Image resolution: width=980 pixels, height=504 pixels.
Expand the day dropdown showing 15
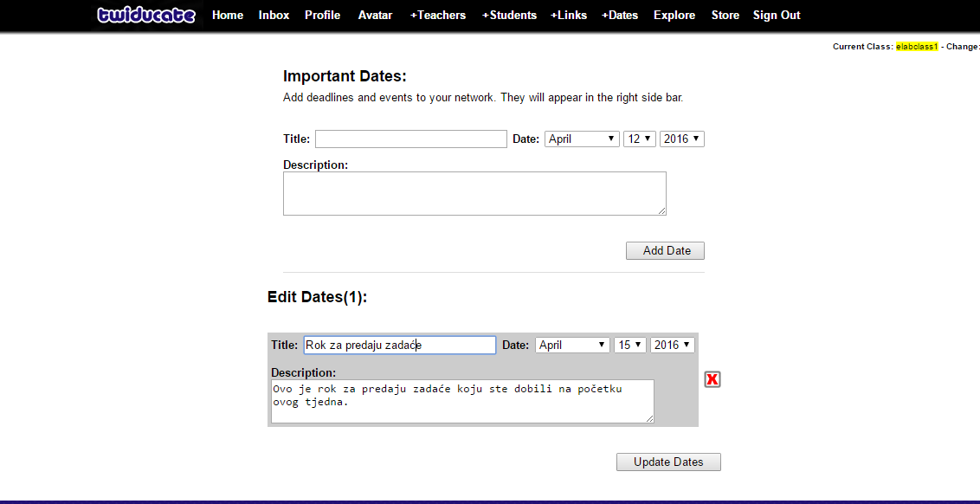tap(629, 345)
